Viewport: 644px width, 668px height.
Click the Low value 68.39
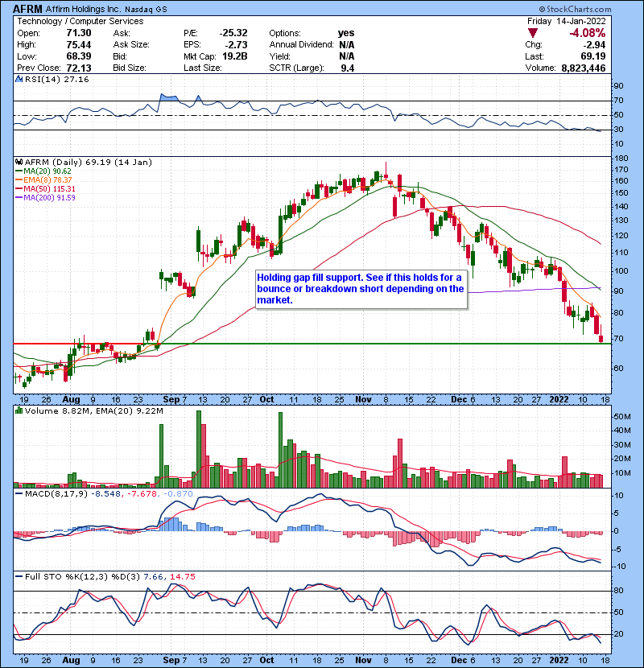[79, 56]
